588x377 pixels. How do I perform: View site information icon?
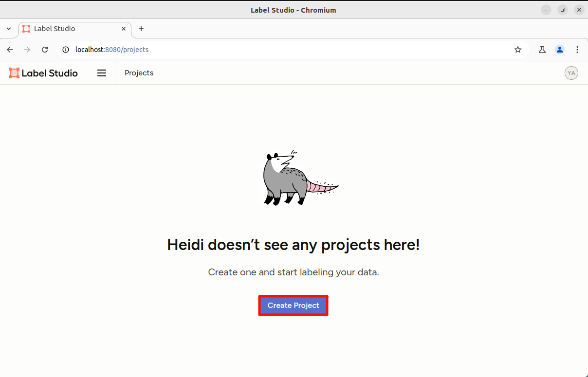[66, 50]
